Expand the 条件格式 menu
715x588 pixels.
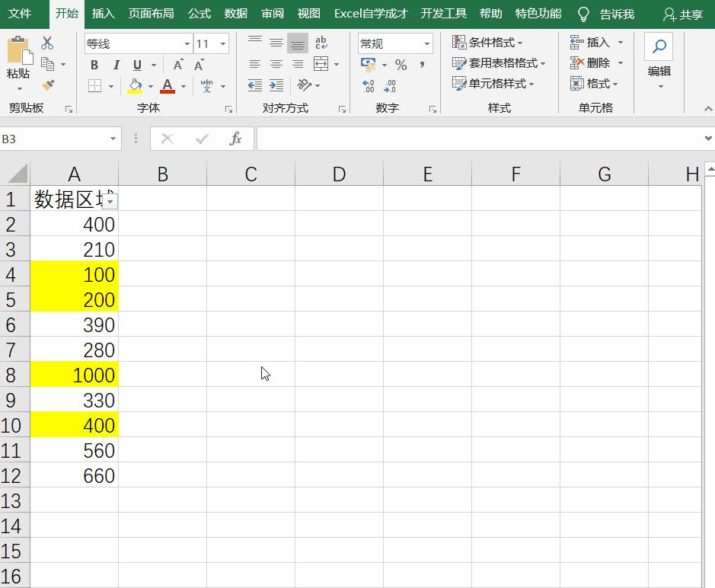[487, 43]
